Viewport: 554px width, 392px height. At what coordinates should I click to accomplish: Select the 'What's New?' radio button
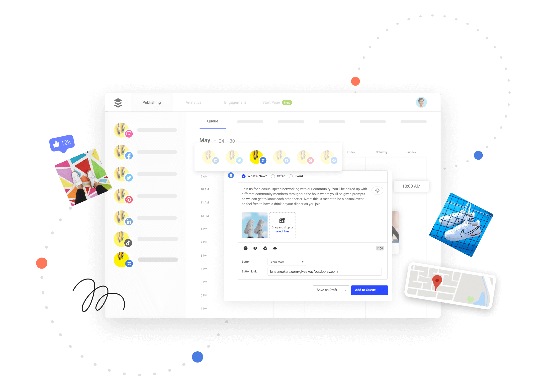243,176
